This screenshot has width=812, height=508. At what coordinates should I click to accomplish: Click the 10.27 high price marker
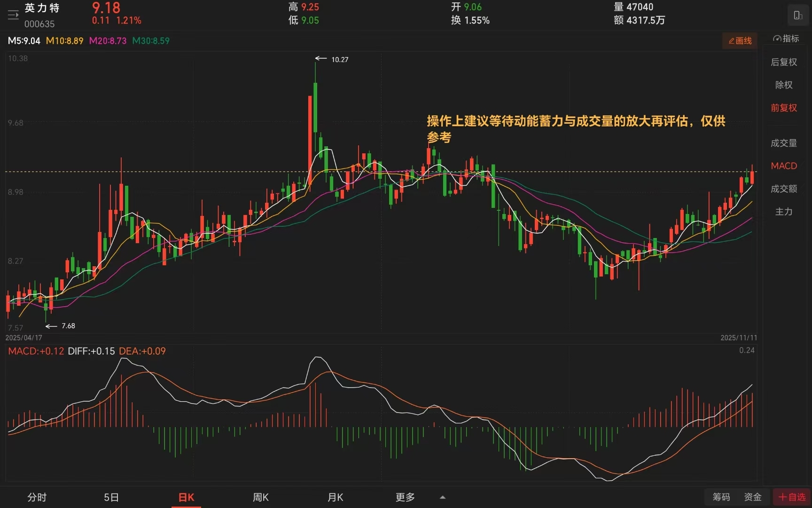(340, 60)
